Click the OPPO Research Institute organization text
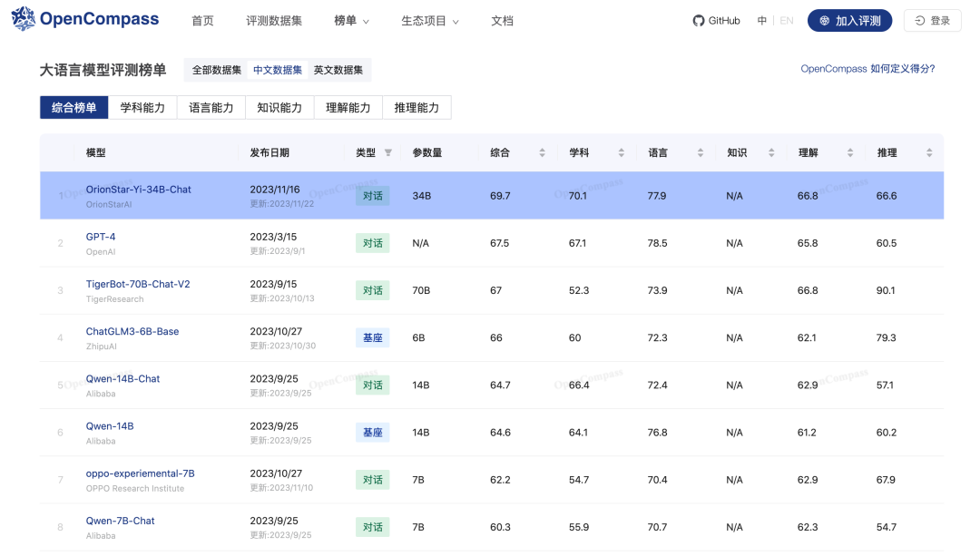The height and width of the screenshot is (556, 980). coord(135,489)
